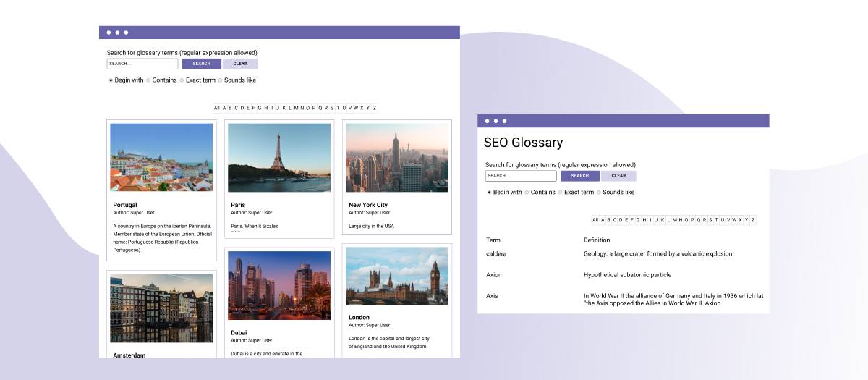This screenshot has height=380, width=868.
Task: Focus the search input in the left window
Action: [x=142, y=64]
